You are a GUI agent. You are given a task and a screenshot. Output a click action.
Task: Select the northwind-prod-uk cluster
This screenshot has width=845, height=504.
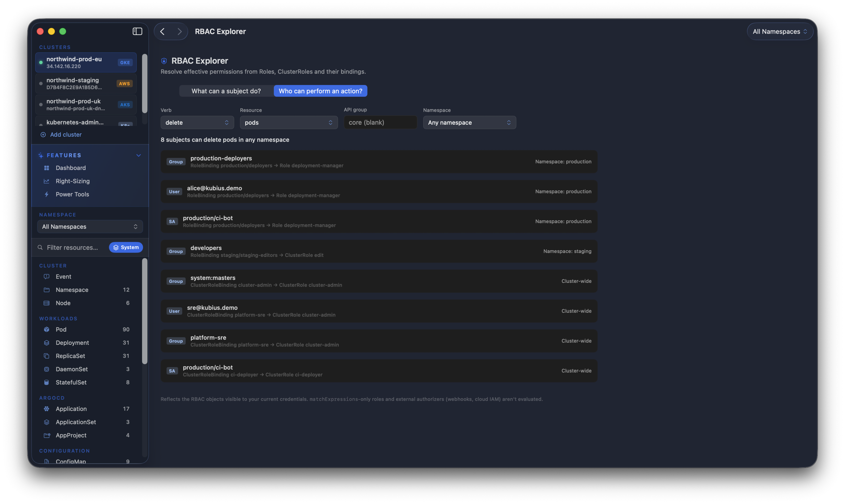(86, 105)
